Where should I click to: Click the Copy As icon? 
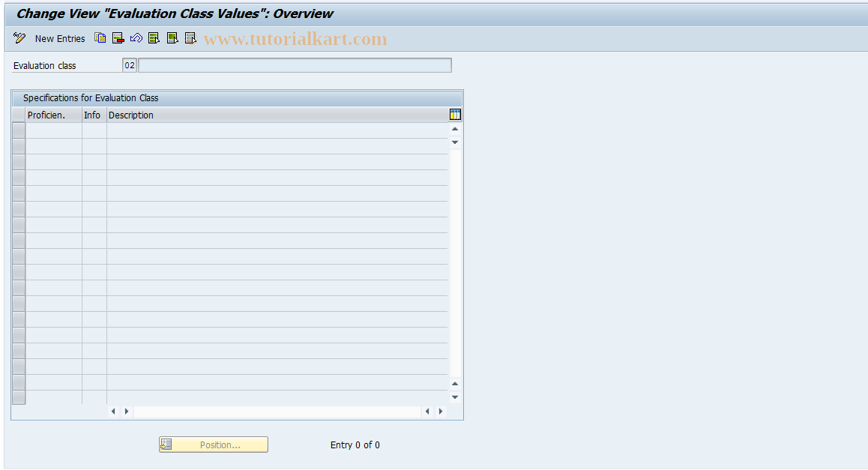[x=100, y=38]
